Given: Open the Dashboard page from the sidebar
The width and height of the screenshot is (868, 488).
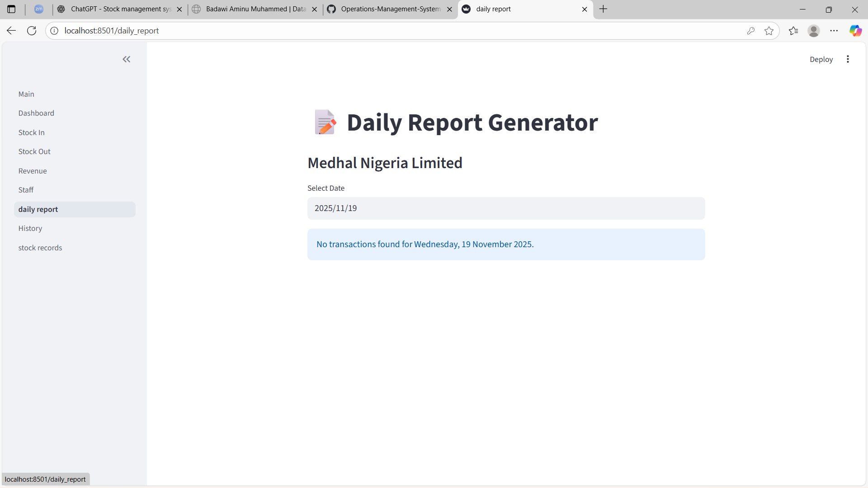Looking at the screenshot, I should click(36, 113).
